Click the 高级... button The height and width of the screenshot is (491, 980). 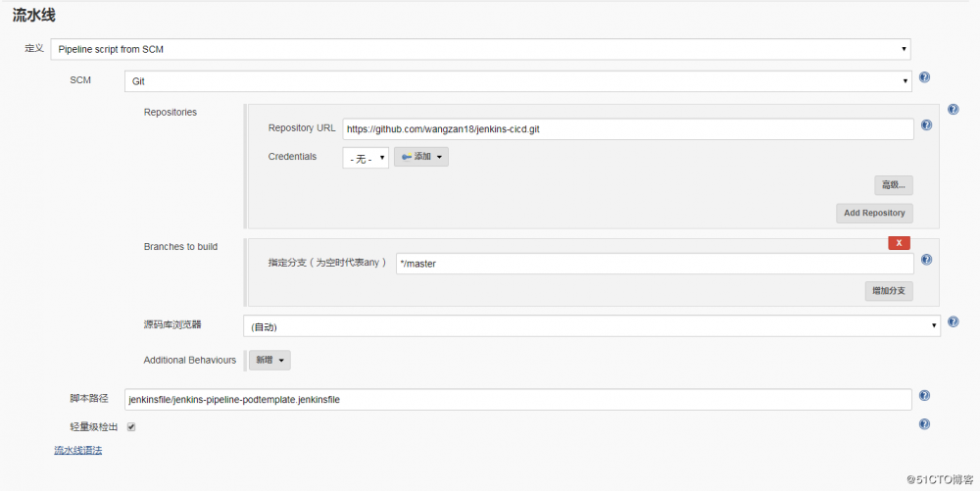pos(894,185)
